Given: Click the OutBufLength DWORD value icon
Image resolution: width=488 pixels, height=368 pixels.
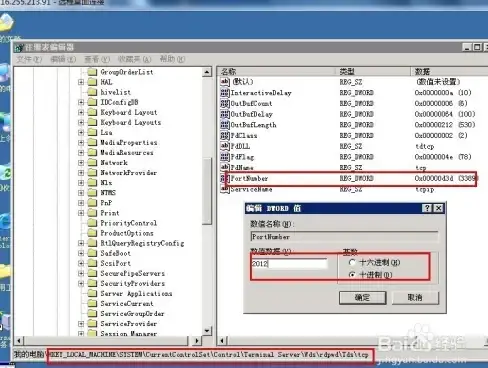Looking at the screenshot, I should pyautogui.click(x=225, y=125).
